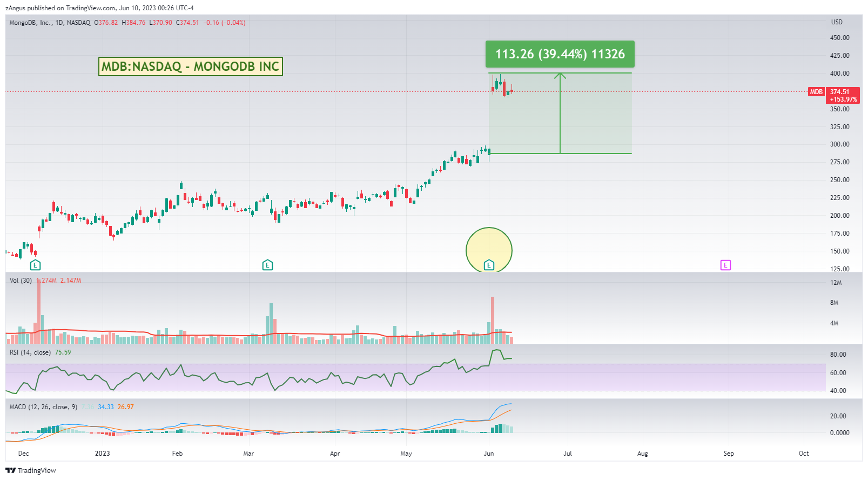Click the Jun label on the time axis

click(489, 454)
